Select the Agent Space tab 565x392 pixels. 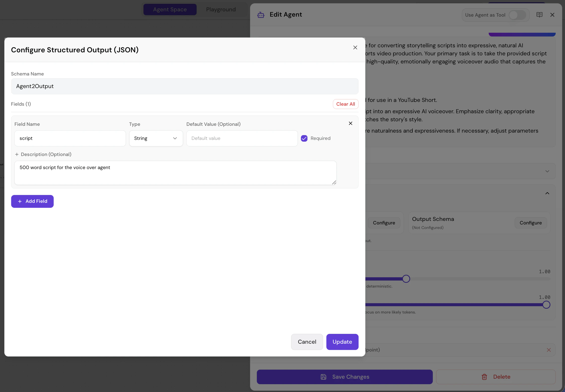click(x=170, y=9)
